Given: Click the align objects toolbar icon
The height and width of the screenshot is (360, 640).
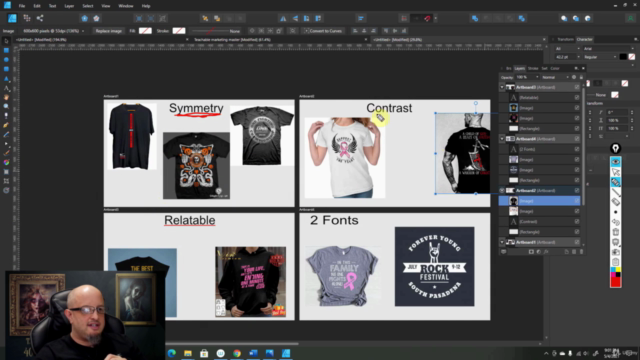Looking at the screenshot, I should click(361, 18).
